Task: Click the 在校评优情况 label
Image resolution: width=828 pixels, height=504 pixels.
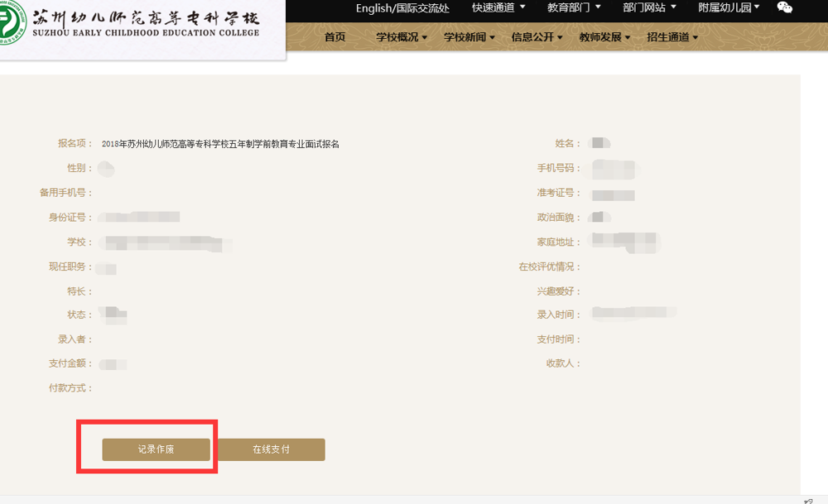Action: (x=549, y=266)
